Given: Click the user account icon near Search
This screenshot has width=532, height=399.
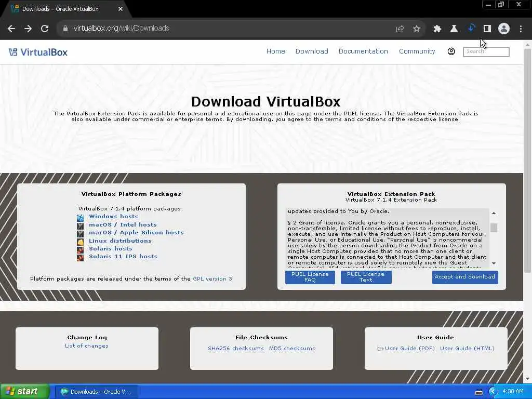Looking at the screenshot, I should [x=451, y=51].
